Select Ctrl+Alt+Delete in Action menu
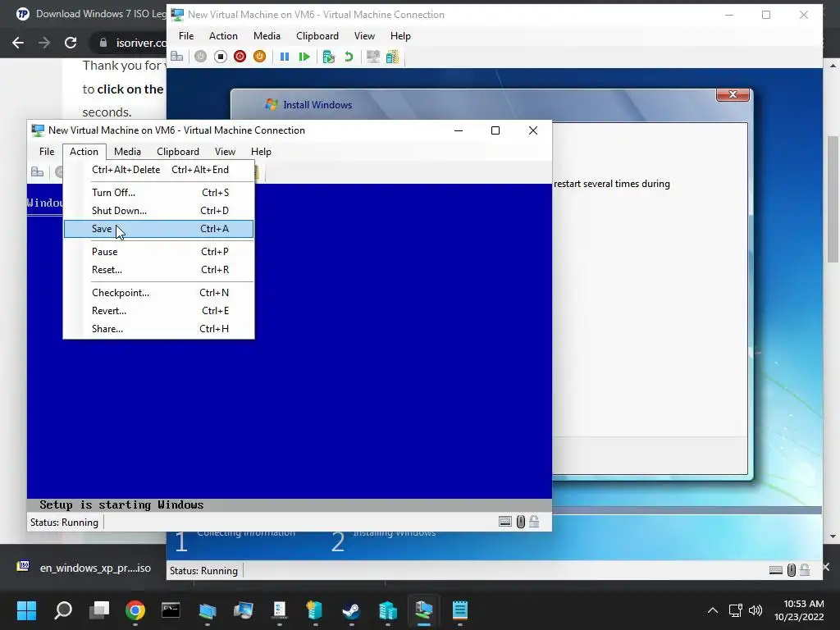The width and height of the screenshot is (840, 630). 158,170
